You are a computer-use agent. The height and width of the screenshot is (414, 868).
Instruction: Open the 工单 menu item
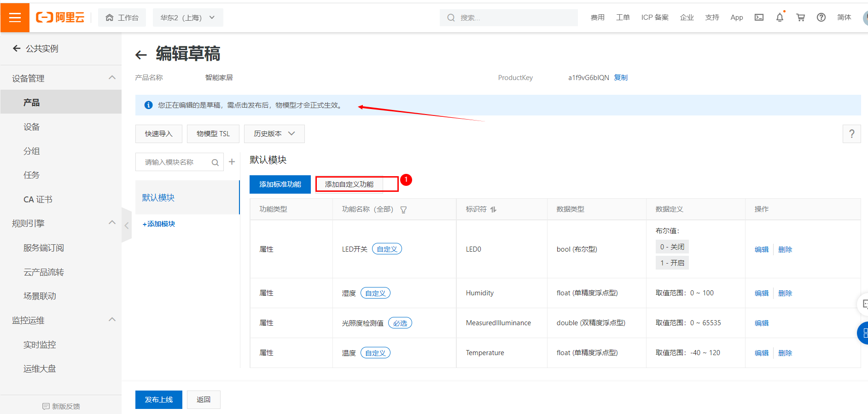(623, 17)
